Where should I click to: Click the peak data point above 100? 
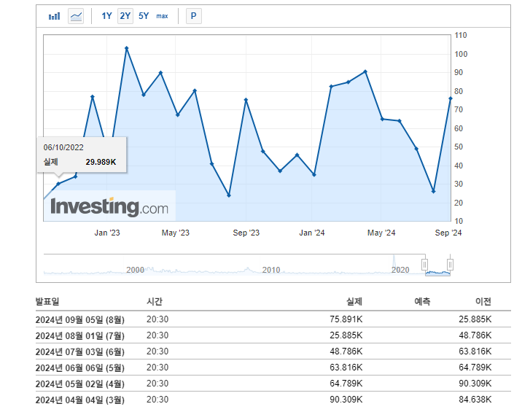click(127, 49)
